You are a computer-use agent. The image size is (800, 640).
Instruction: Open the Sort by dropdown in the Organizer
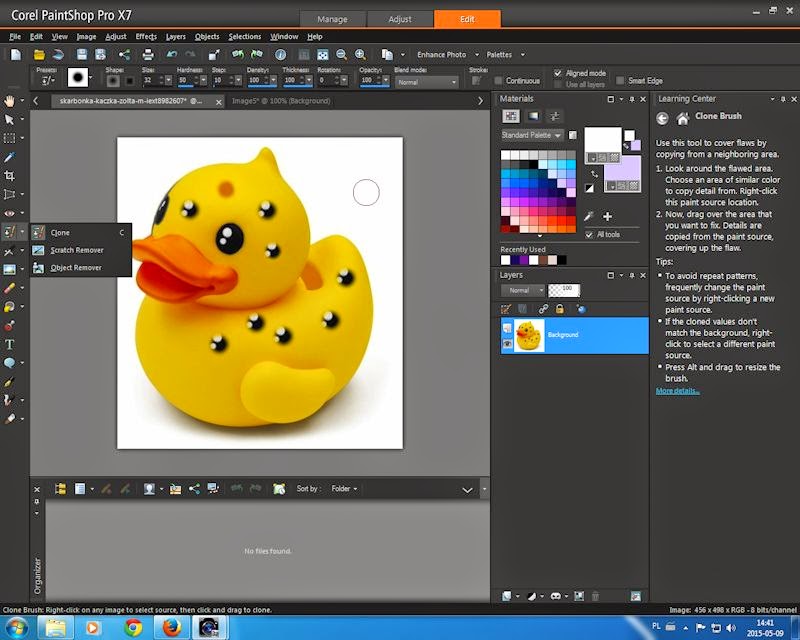[x=343, y=489]
